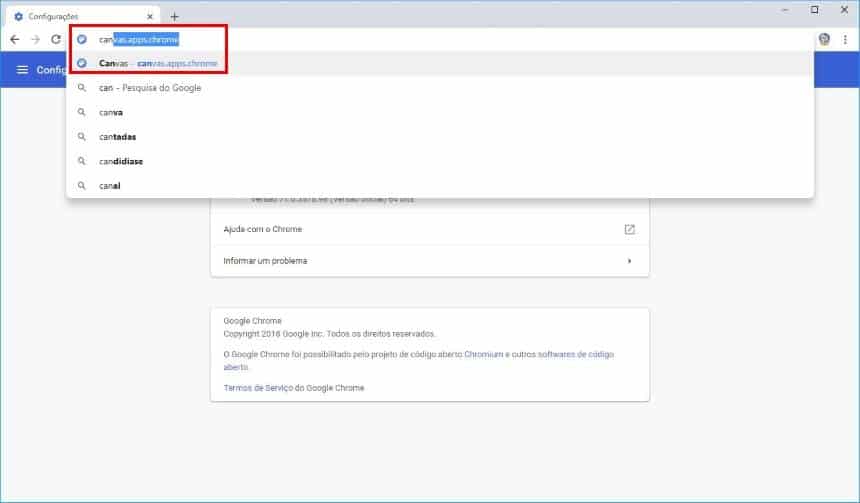
Task: Click the magnifier icon beside 'cantadas'
Action: [x=82, y=136]
